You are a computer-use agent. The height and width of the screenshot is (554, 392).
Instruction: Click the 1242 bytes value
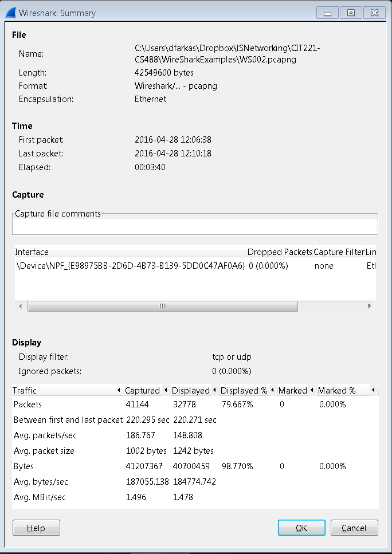(193, 451)
